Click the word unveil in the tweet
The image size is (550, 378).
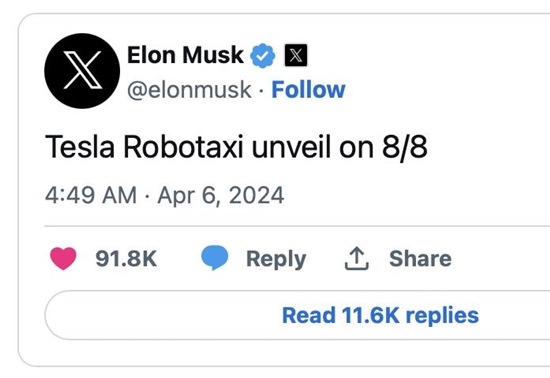click(x=291, y=147)
